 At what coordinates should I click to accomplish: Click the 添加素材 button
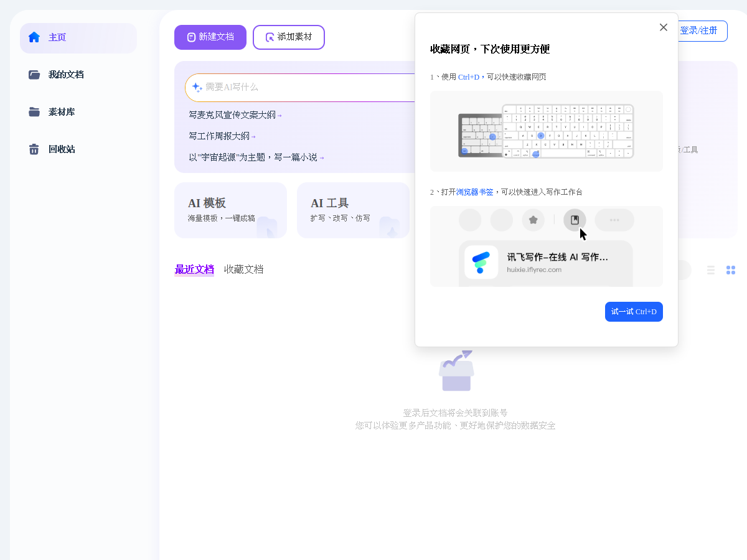click(289, 37)
